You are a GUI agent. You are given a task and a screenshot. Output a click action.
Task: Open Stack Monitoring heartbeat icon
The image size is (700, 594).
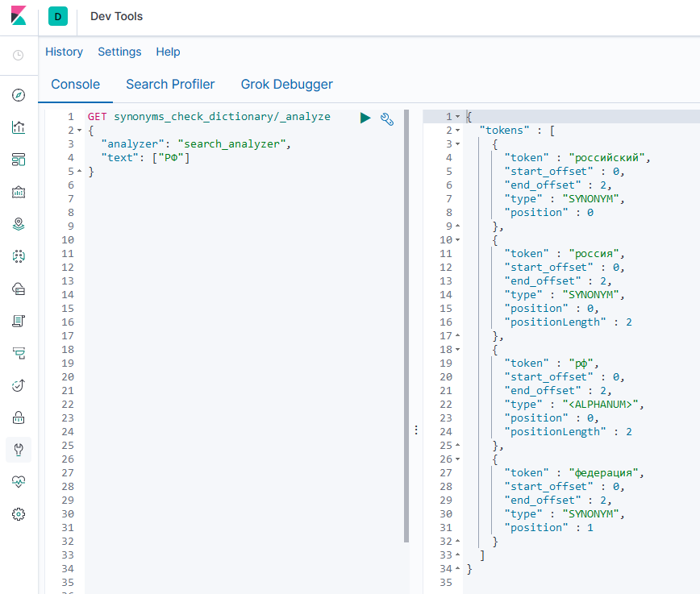pos(19,482)
